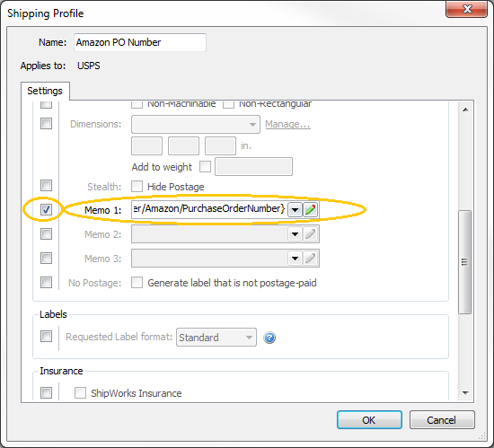Click the Manage... dimensions link
This screenshot has width=494, height=448.
(x=287, y=125)
